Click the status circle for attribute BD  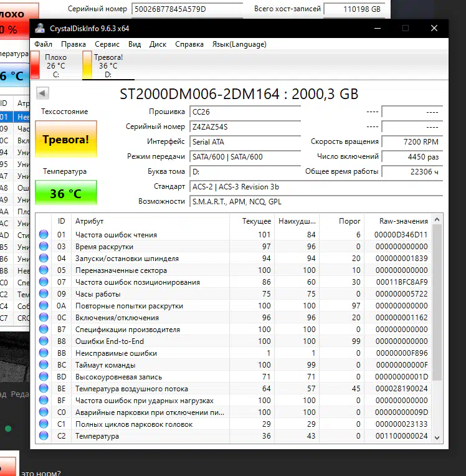[x=44, y=376]
